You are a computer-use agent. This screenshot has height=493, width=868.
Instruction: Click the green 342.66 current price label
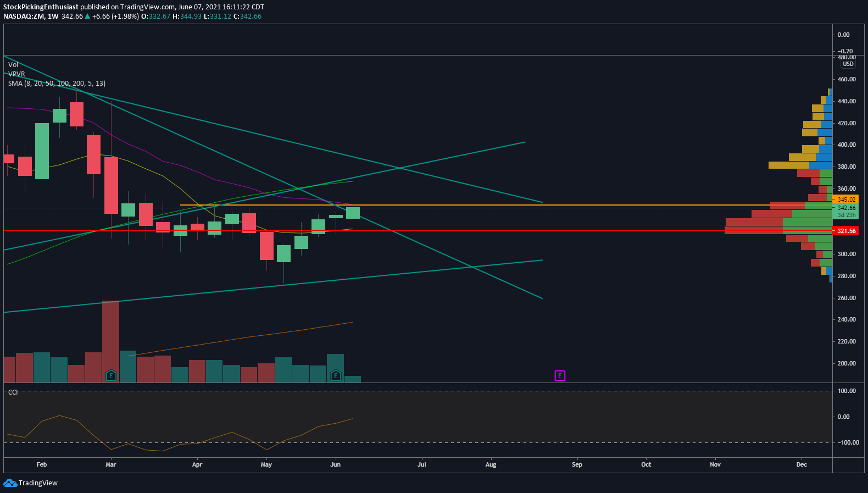coord(845,208)
